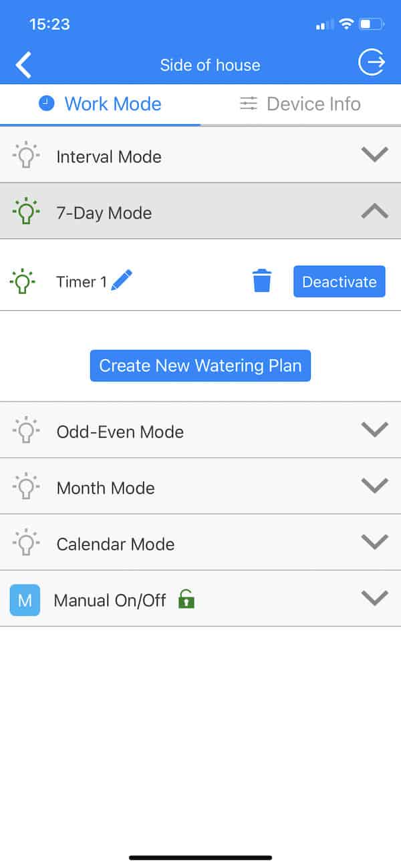The width and height of the screenshot is (401, 868).
Task: Tap the back arrow icon
Action: click(24, 65)
